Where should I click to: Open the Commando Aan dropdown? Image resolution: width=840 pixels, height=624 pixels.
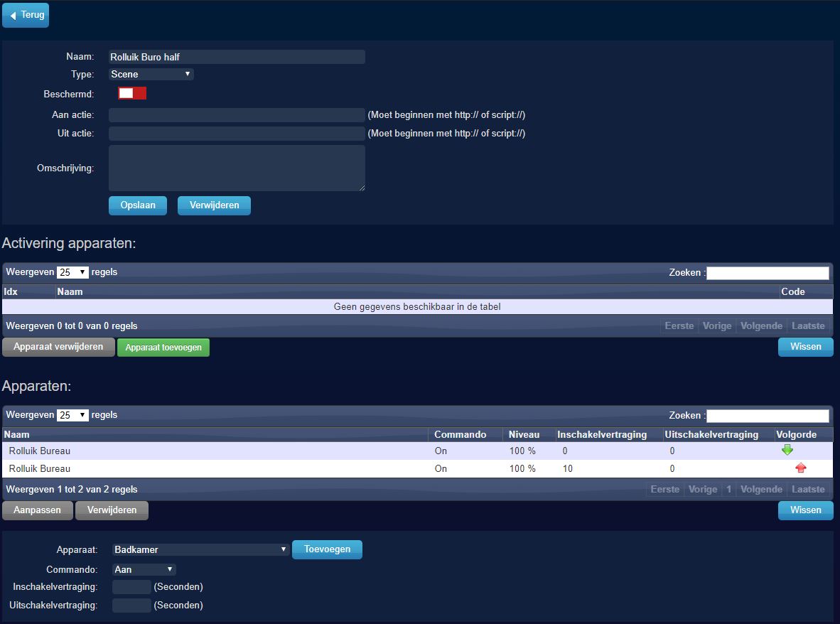144,569
